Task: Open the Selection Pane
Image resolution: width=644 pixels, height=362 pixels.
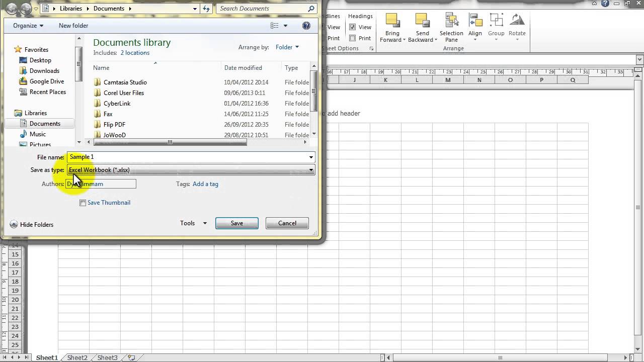Action: tap(451, 28)
